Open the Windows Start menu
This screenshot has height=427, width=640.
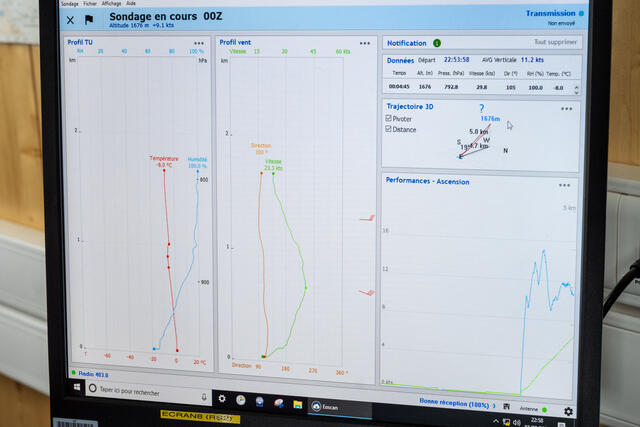[x=75, y=385]
